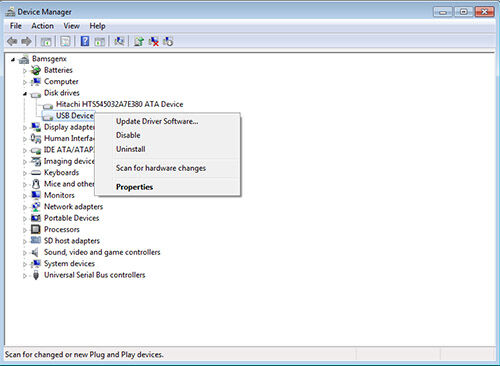This screenshot has width=500, height=366.
Task: Click Scan for hardware changes toolbar icon
Action: click(119, 41)
